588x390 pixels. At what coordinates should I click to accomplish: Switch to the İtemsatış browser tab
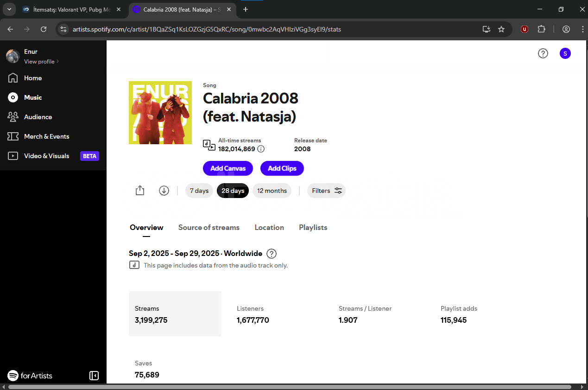[72, 9]
